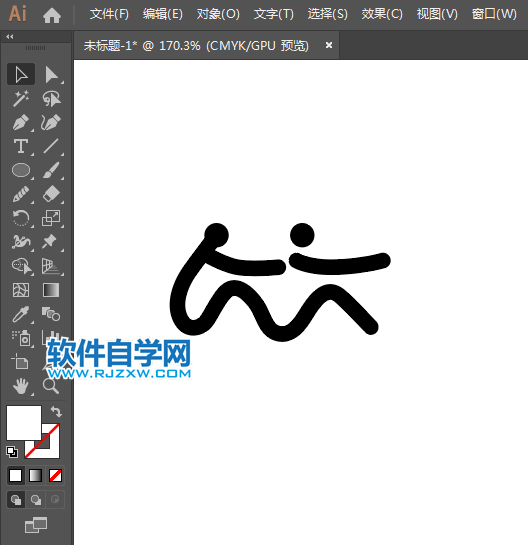Select the Scale tool
528x545 pixels.
51,218
